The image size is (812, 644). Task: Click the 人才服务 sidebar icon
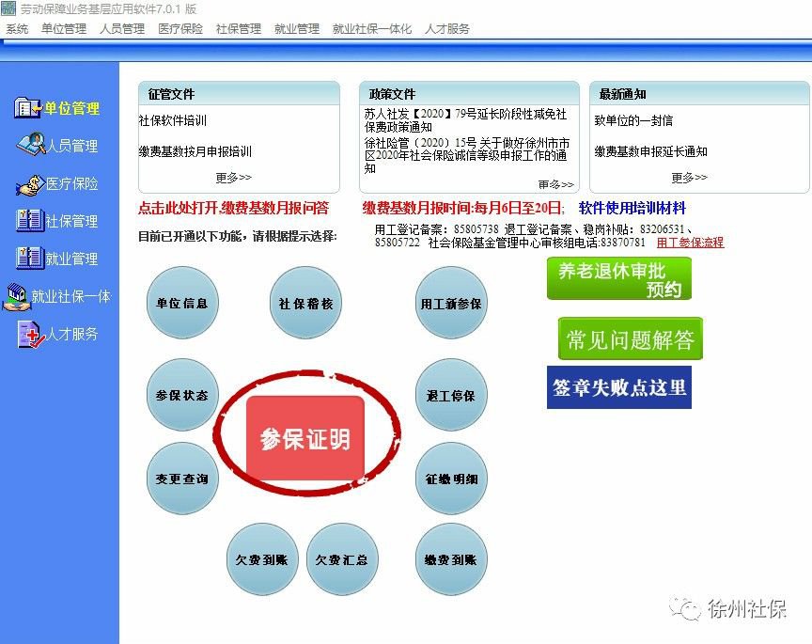click(x=32, y=334)
